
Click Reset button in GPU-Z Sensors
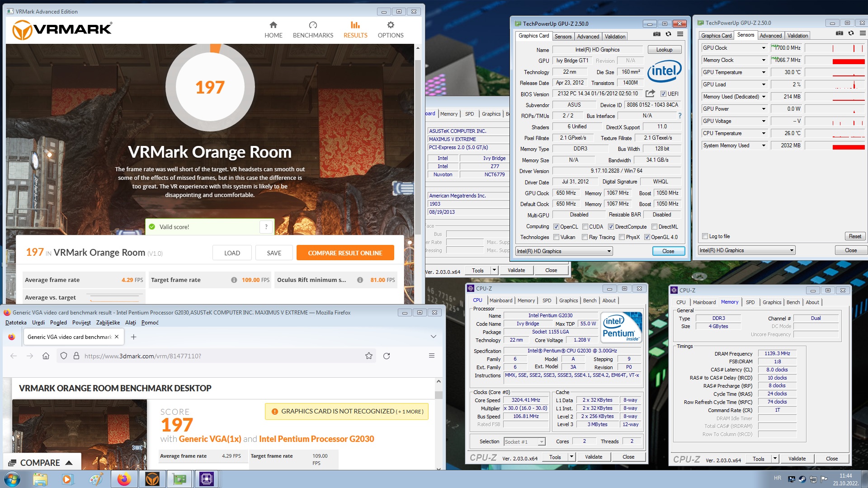coord(855,236)
